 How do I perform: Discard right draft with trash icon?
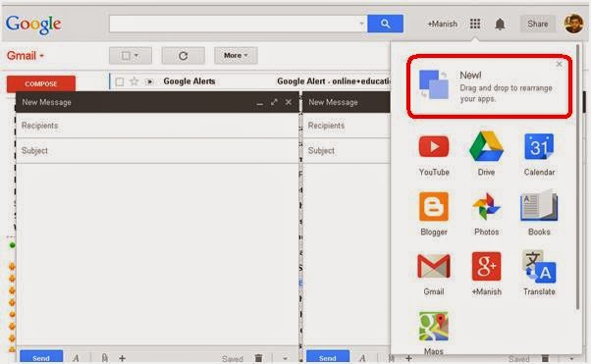(545, 358)
